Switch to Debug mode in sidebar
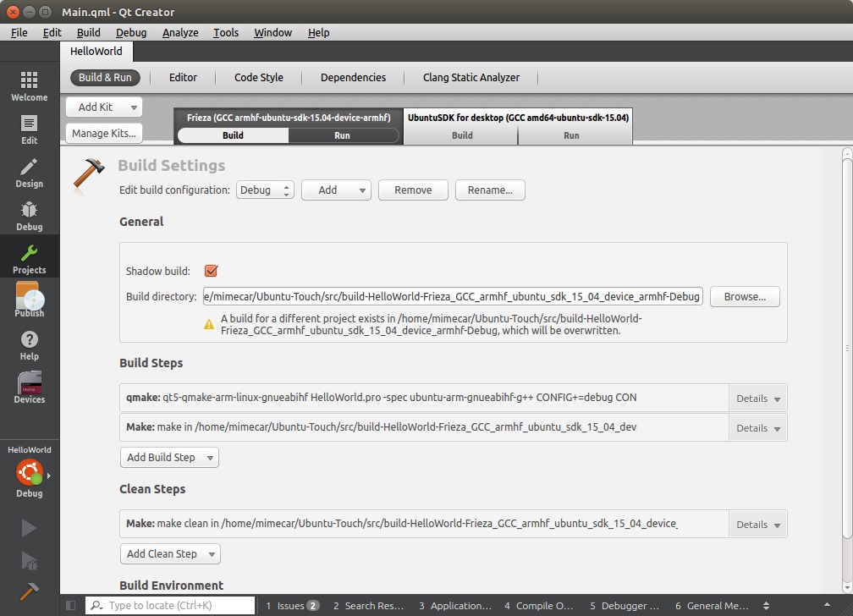 (30, 216)
